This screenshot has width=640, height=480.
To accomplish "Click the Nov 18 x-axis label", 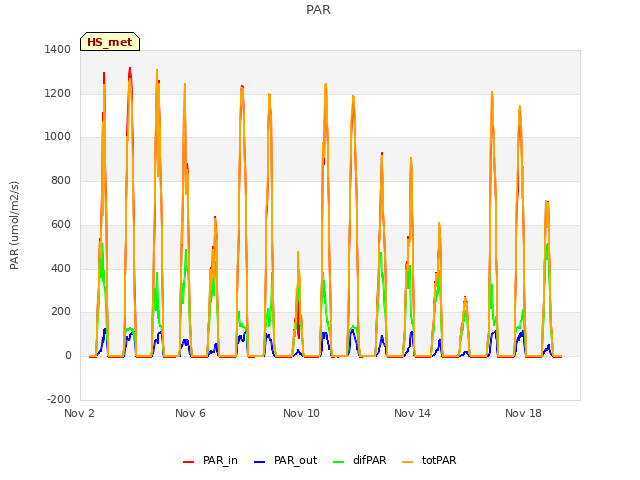I will (523, 413).
